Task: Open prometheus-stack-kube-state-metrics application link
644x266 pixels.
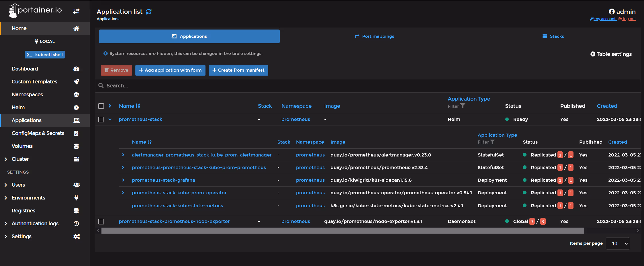Action: pyautogui.click(x=177, y=206)
